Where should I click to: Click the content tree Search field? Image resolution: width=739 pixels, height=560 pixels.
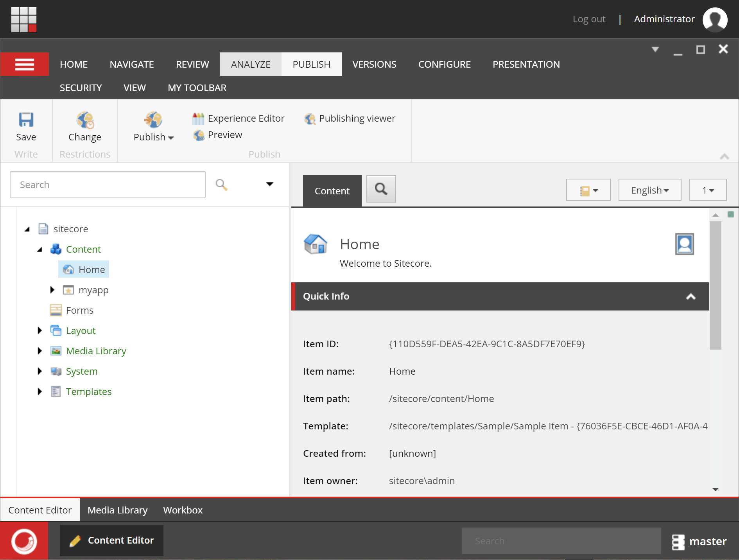[108, 185]
